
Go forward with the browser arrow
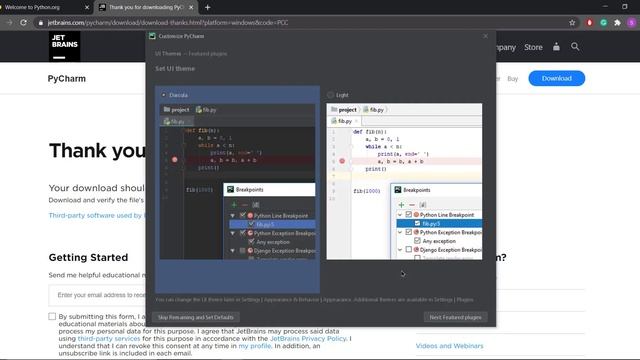(x=9, y=23)
